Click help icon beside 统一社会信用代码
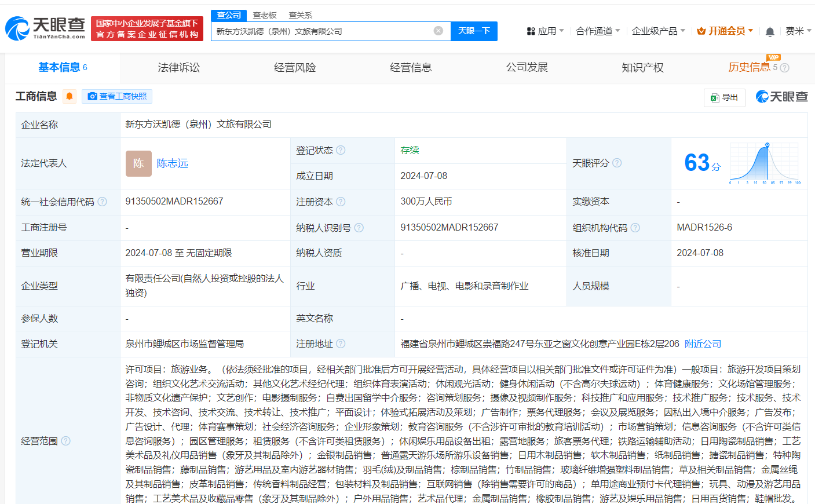Screen dimensions: 815x504 point(103,202)
